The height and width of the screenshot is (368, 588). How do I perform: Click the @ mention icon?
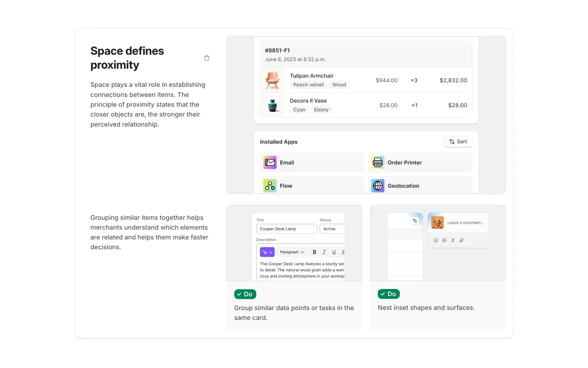point(444,240)
